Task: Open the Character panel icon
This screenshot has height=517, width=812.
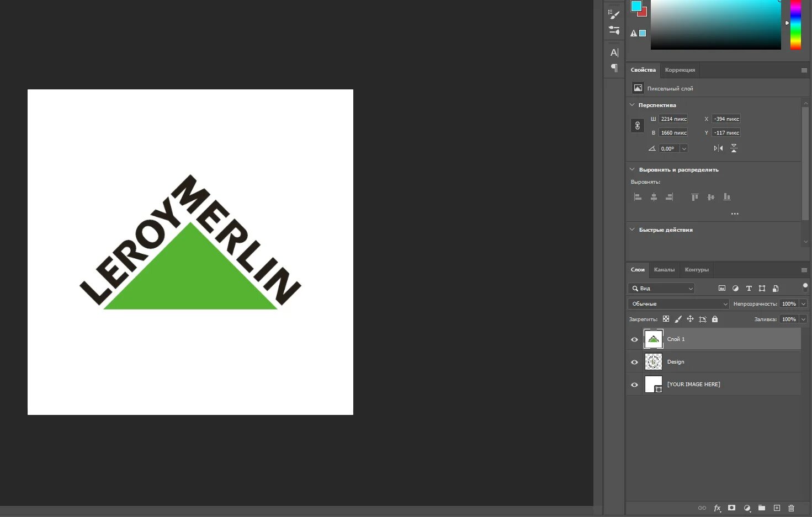Action: coord(614,52)
